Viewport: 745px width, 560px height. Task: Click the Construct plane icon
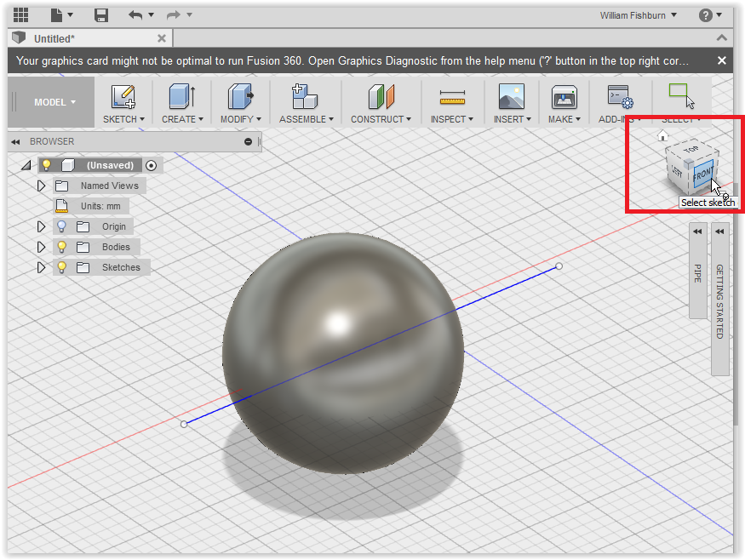point(381,97)
